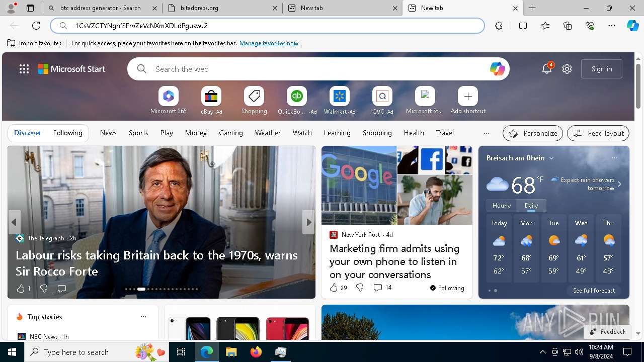
Task: Open the News category
Action: (x=108, y=133)
